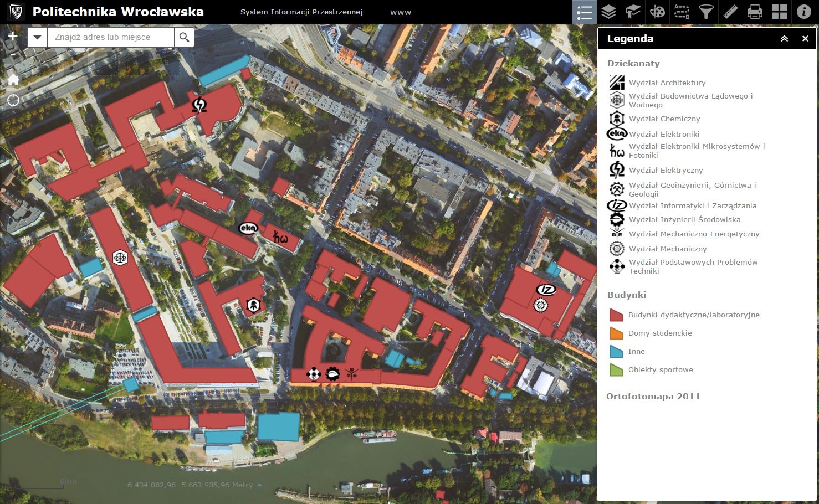Open the Layer list stack icon
This screenshot has width=819, height=504.
pos(608,12)
